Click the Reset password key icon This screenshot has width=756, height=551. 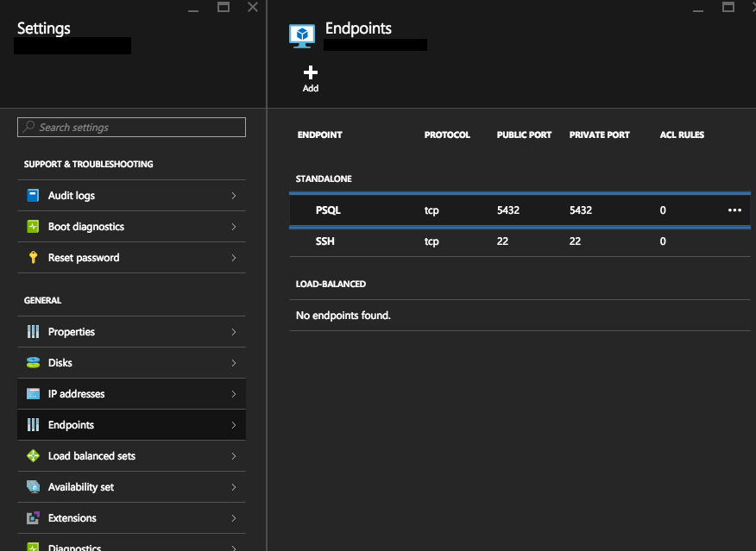point(33,258)
